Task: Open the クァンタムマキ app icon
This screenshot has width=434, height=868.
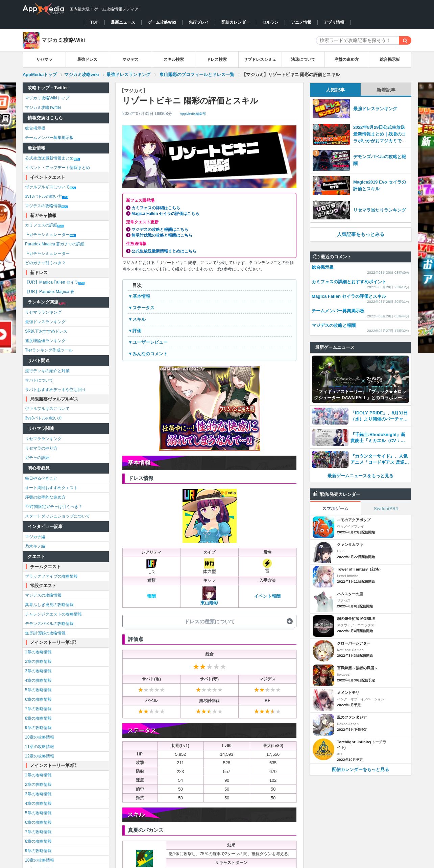Action: (323, 552)
